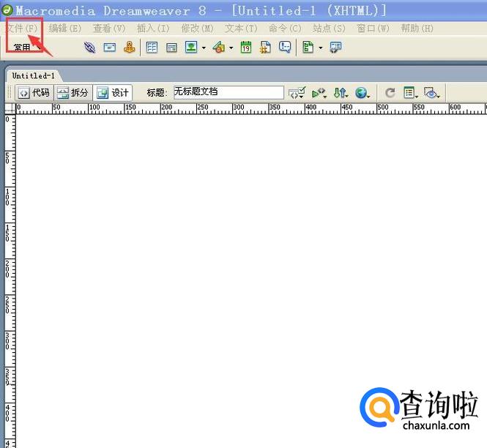The image size is (487, 448).
Task: Switch to 拆分 split view
Action: 73,93
